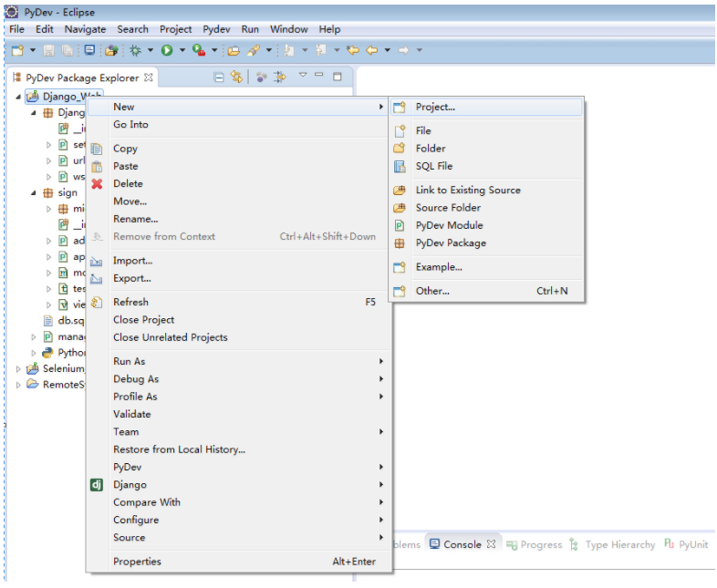717x588 pixels.
Task: Switch to the Progress tab
Action: click(534, 545)
